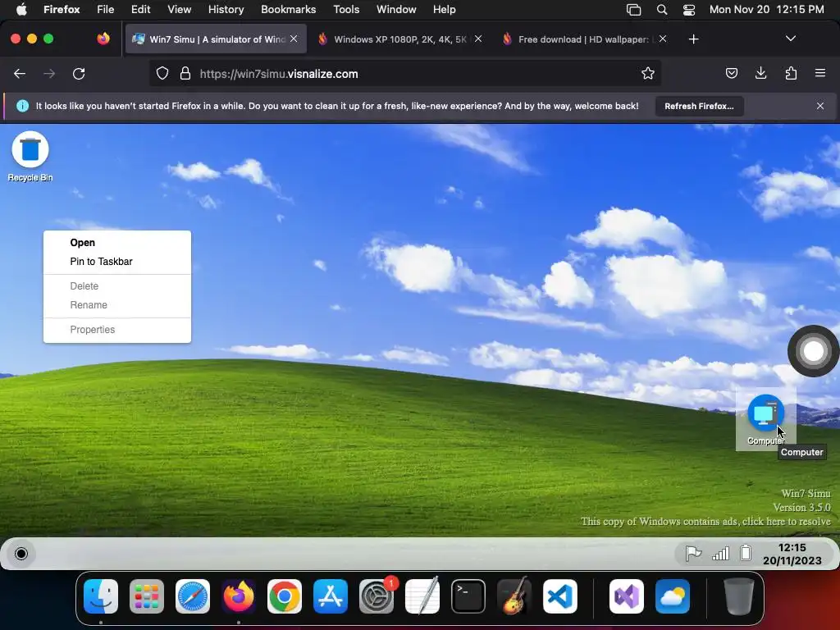
Task: Choose Open in the context menu
Action: (x=83, y=243)
